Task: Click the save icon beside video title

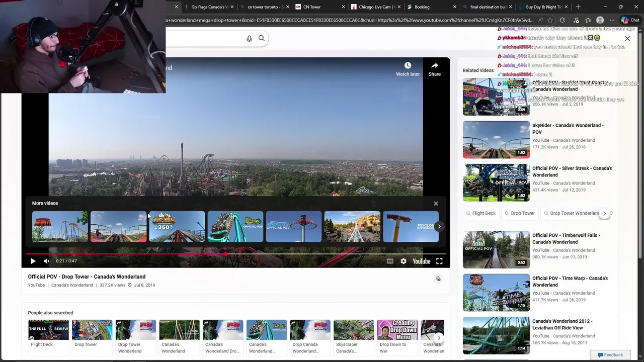Action: coord(438,279)
